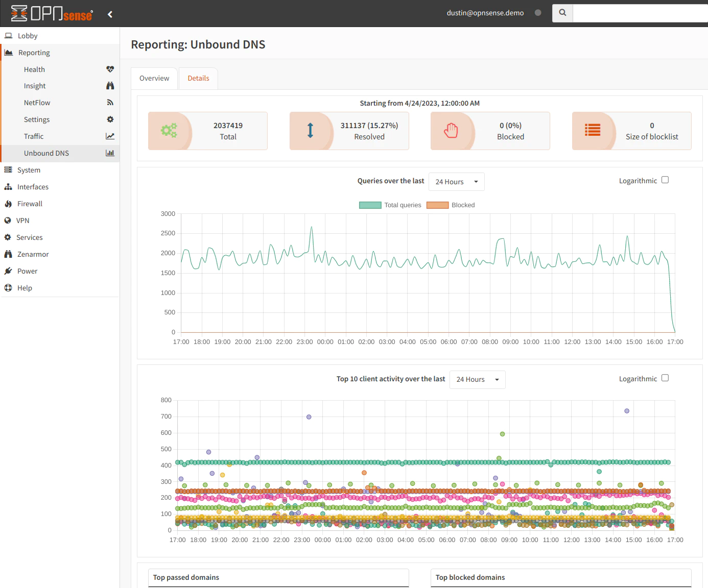Click the orange Blocked legend swatch

coord(438,205)
